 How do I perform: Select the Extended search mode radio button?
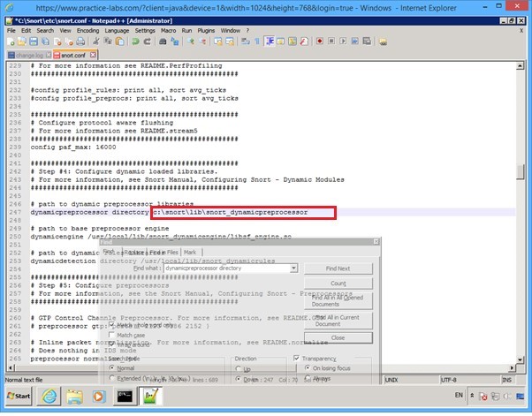click(111, 378)
